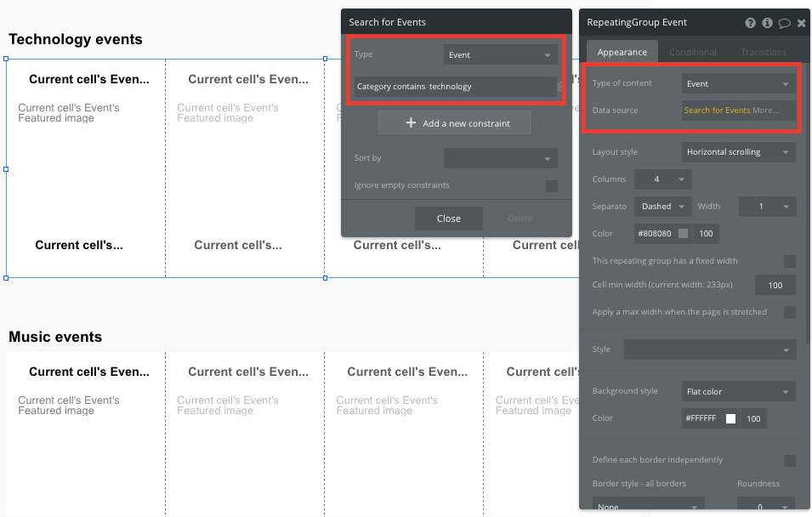Switch to the Transitions tab

pyautogui.click(x=763, y=51)
